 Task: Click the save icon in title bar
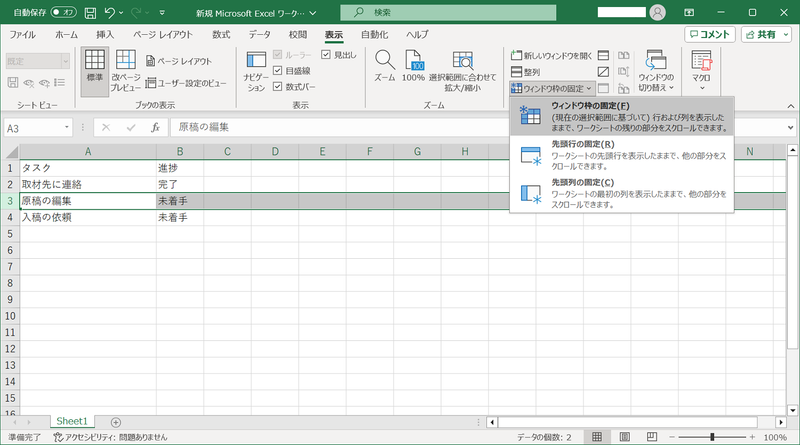pos(90,13)
